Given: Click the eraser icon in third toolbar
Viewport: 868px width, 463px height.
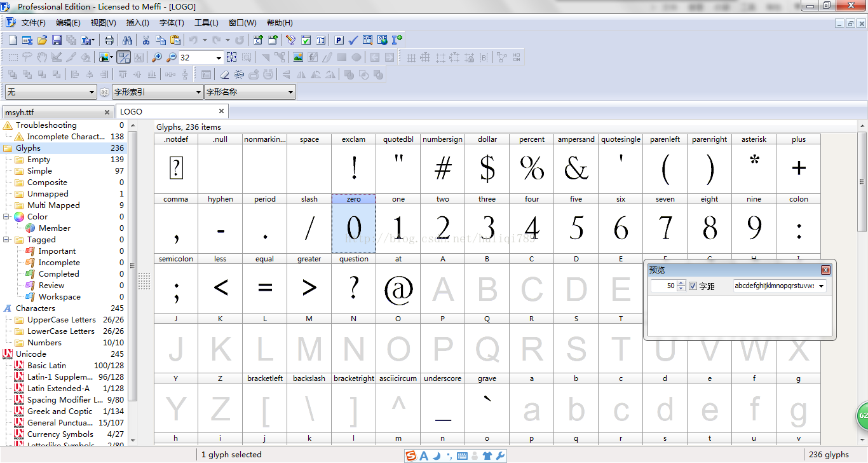Looking at the screenshot, I should [224, 74].
